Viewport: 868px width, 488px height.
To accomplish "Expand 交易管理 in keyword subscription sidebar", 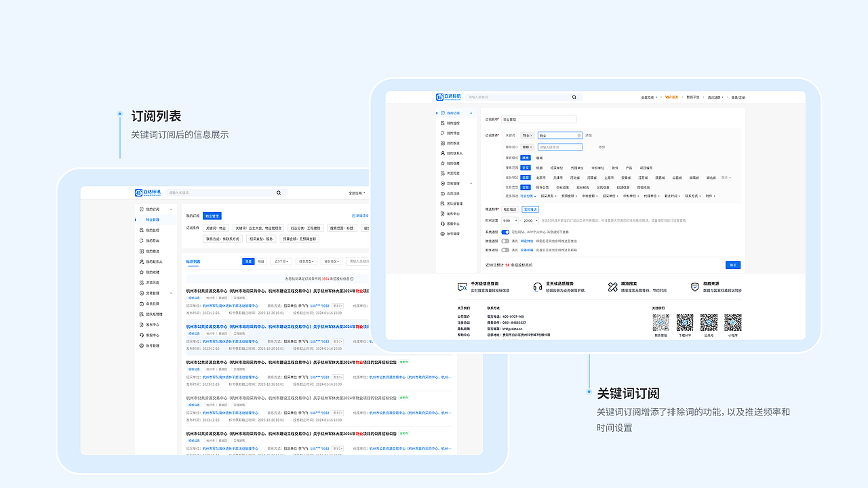I will [471, 183].
